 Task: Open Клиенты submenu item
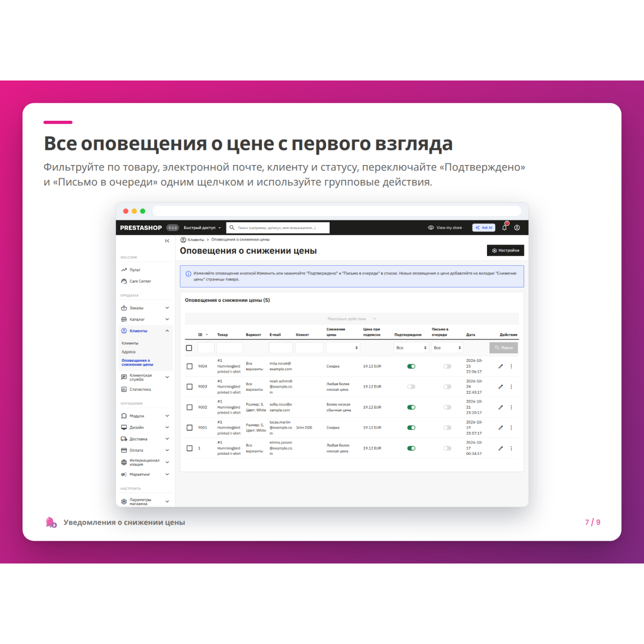(130, 343)
